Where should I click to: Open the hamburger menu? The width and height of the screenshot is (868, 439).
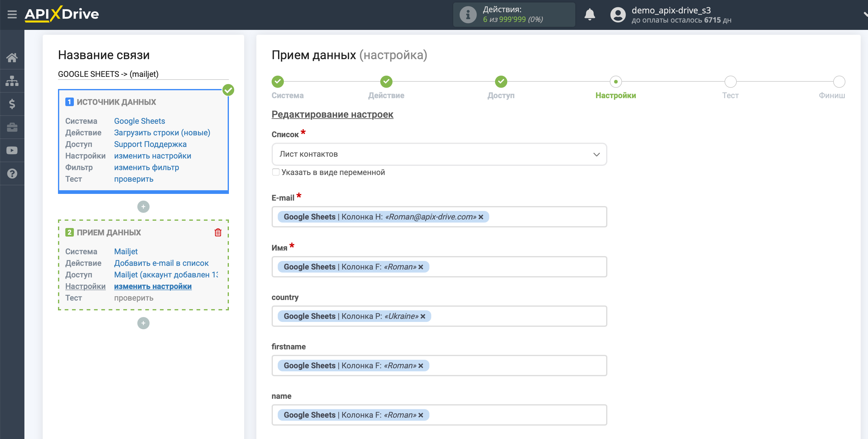point(12,14)
